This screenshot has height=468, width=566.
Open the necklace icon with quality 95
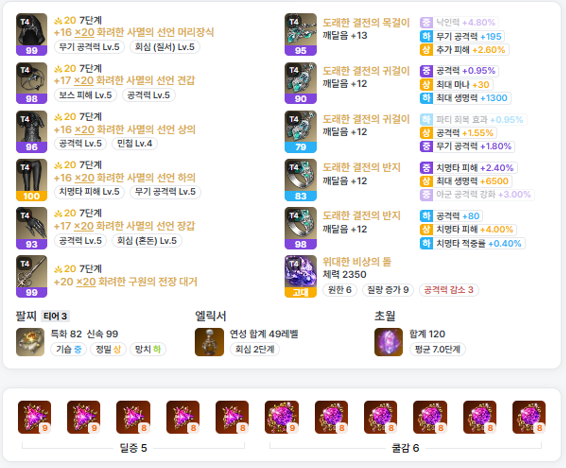point(300,34)
